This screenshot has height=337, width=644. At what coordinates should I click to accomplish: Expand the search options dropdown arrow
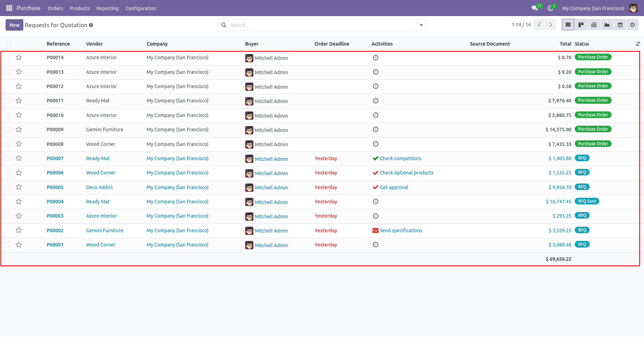421,25
